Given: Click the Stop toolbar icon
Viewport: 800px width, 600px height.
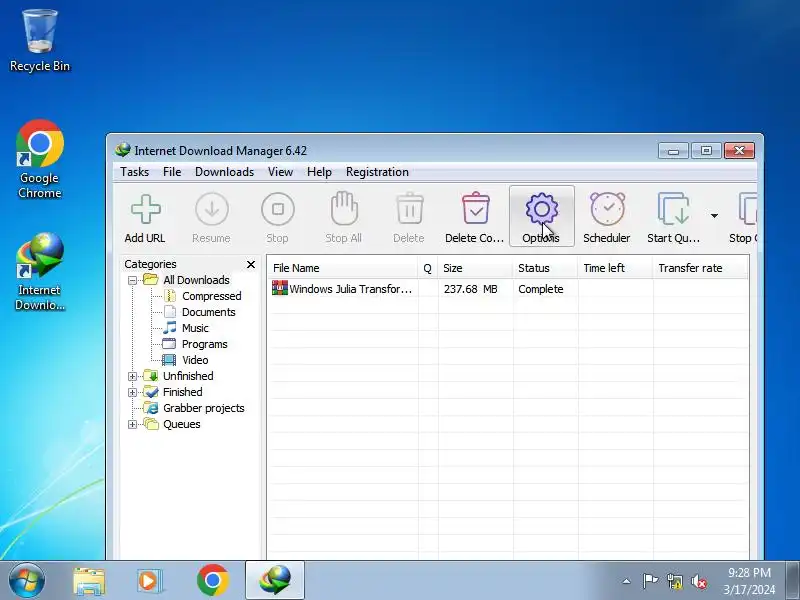Looking at the screenshot, I should click(x=278, y=209).
